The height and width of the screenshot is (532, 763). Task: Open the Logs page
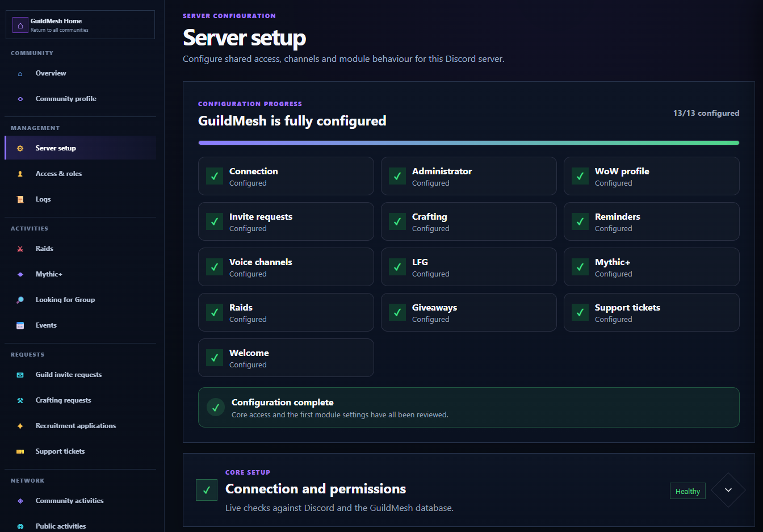click(x=80, y=199)
